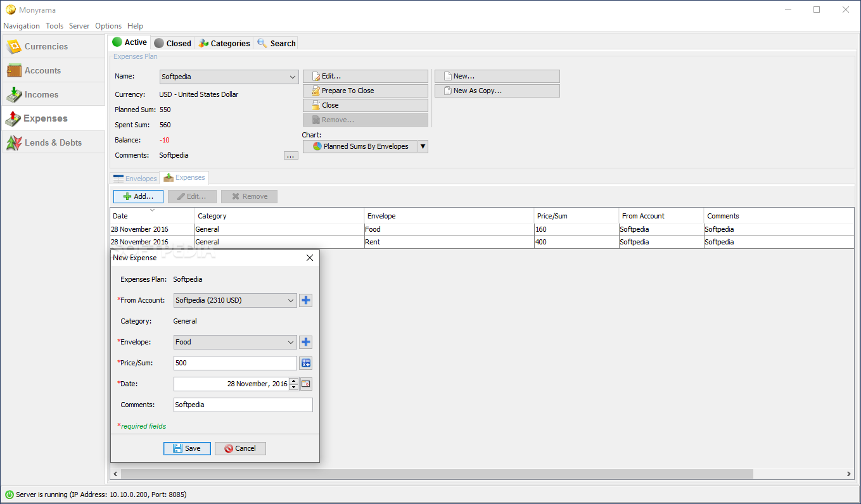The height and width of the screenshot is (504, 861).
Task: Click the 160 price cell
Action: point(577,229)
